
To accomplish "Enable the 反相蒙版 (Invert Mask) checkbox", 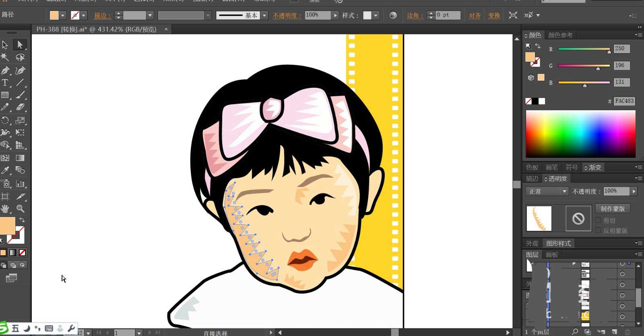I will [598, 230].
